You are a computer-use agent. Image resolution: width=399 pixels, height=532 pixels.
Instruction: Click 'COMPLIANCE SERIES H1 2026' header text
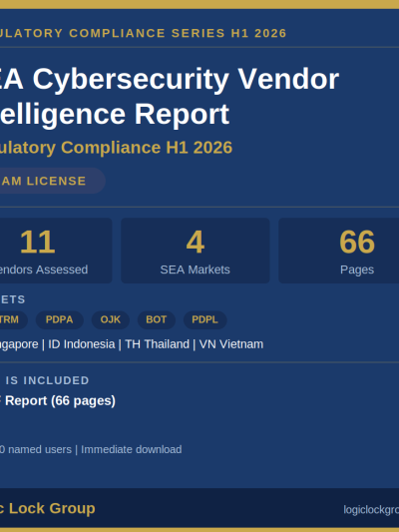click(178, 33)
